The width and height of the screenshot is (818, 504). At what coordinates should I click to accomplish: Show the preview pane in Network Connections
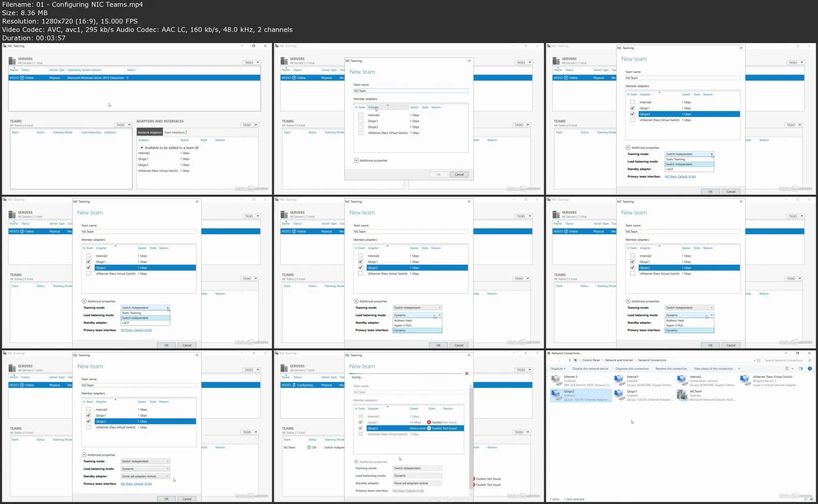tap(800, 369)
